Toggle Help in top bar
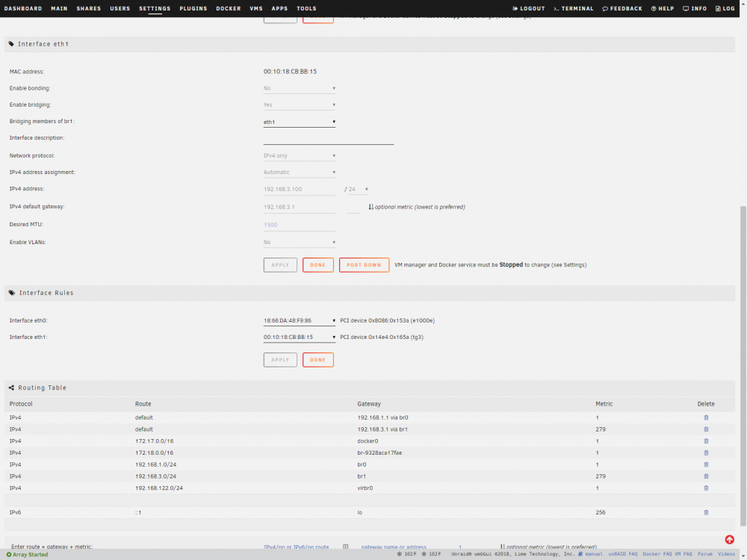Viewport: 747px width, 560px height. coord(662,8)
